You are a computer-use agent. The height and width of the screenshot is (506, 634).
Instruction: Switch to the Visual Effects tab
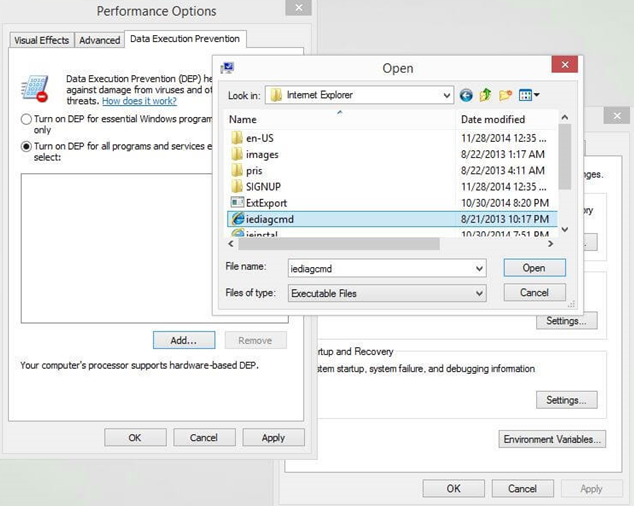pos(42,40)
